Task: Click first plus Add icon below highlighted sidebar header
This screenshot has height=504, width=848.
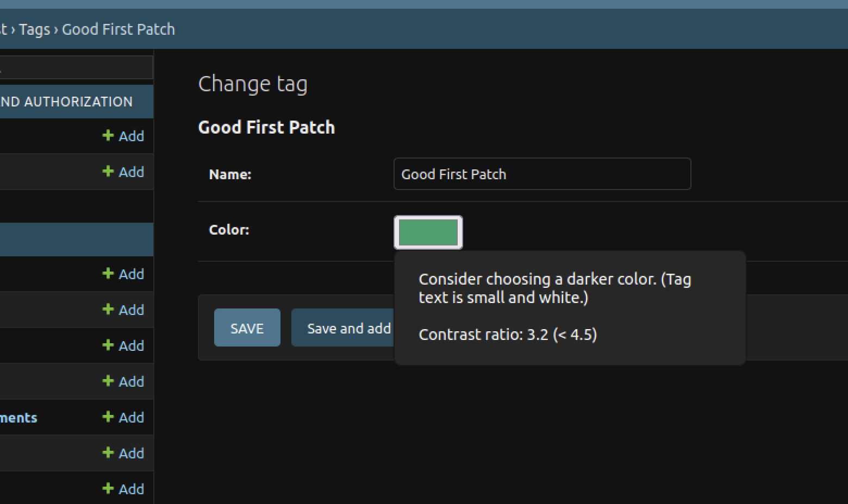Action: click(123, 274)
